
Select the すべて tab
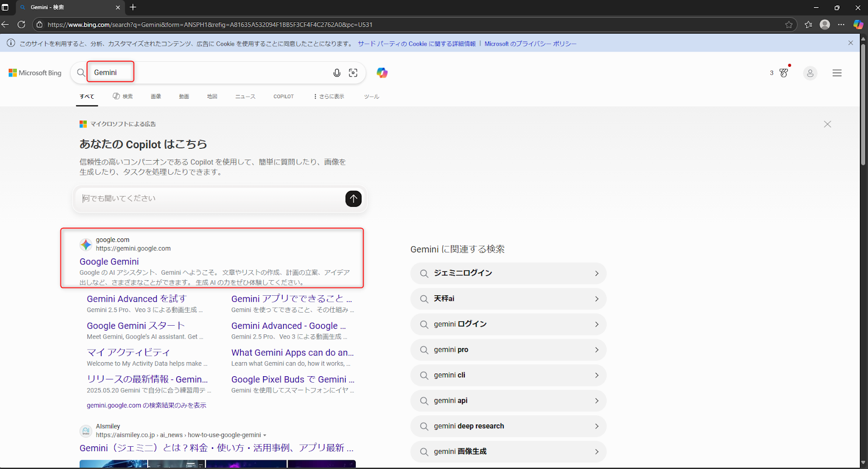click(87, 97)
